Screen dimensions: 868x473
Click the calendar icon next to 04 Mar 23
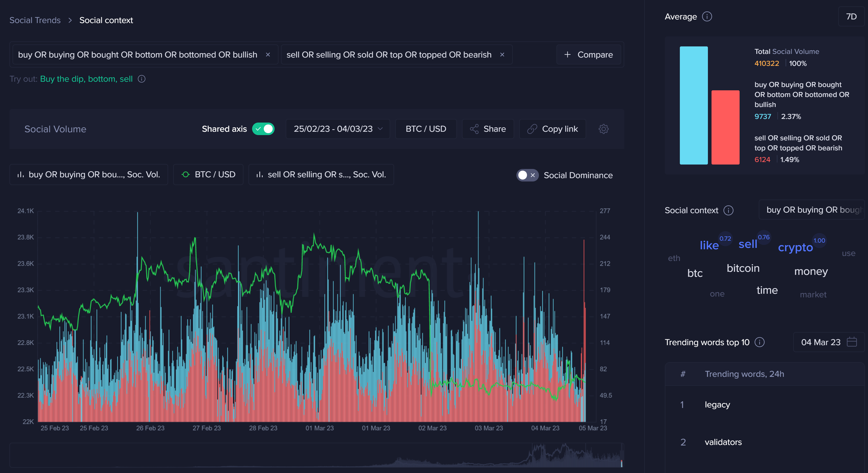(x=852, y=342)
